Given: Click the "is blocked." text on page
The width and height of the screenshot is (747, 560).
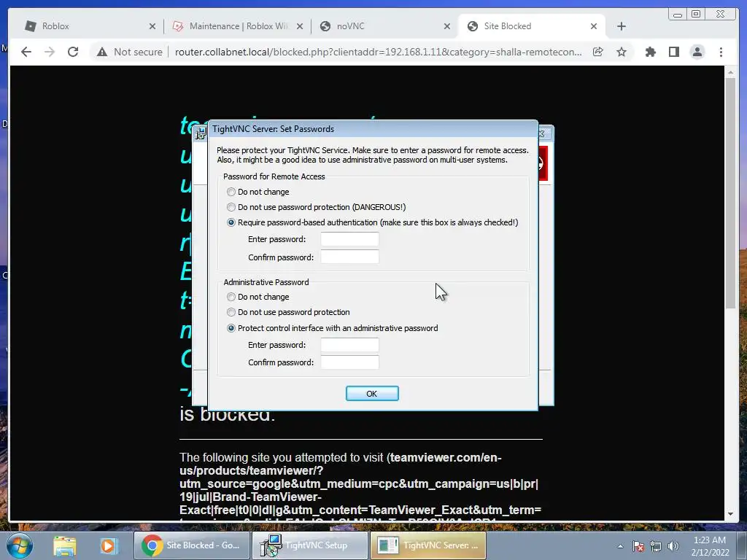Looking at the screenshot, I should click(228, 415).
